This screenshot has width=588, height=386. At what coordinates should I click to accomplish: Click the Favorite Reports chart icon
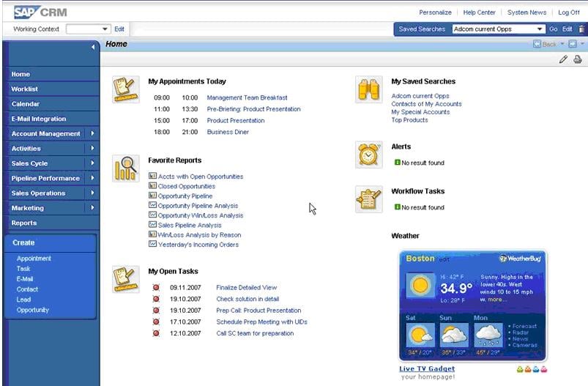click(126, 168)
